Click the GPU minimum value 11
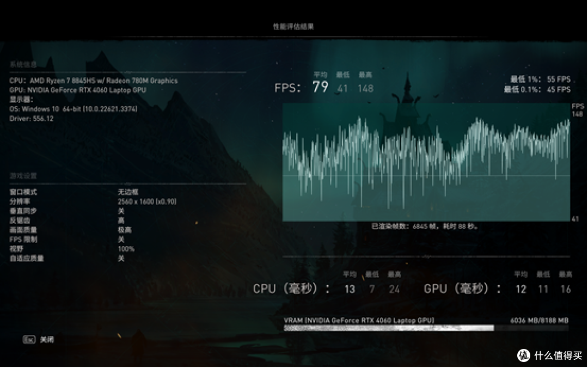This screenshot has width=588, height=368. pos(543,289)
